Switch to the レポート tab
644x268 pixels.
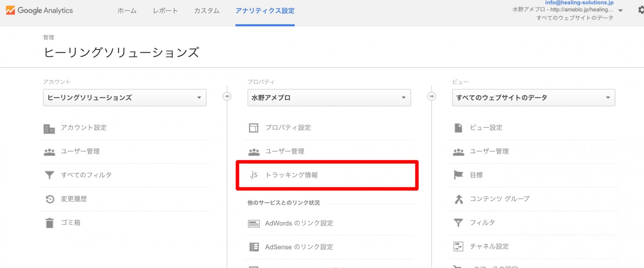coord(165,11)
